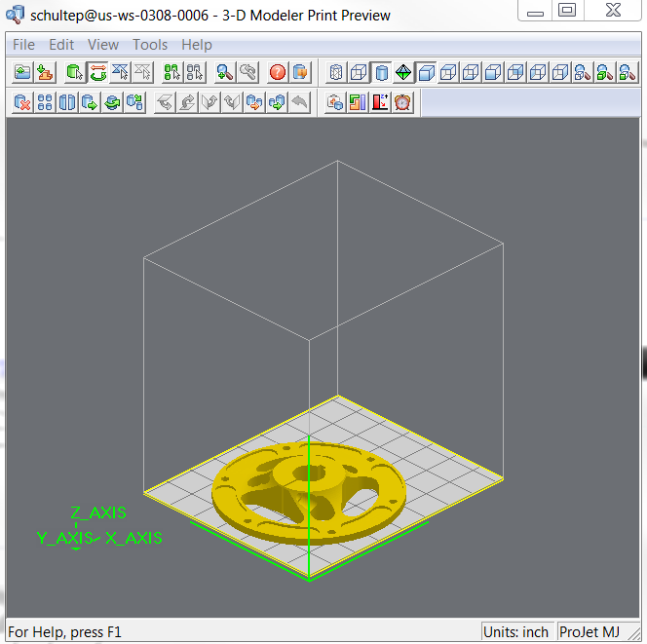Click the red Z-axis orientation icon
This screenshot has height=644, width=647.
click(380, 102)
